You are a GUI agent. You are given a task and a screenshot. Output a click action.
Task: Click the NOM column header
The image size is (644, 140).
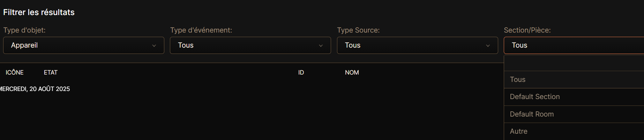[x=352, y=72]
